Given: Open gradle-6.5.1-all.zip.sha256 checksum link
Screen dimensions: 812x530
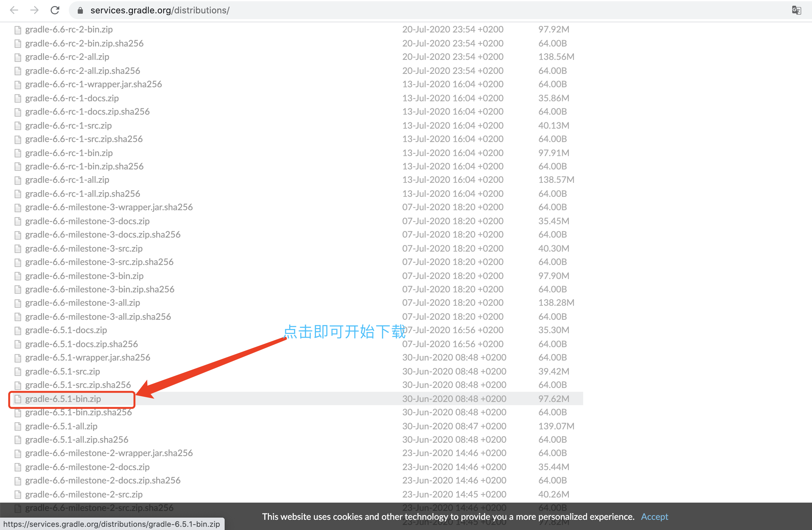Looking at the screenshot, I should 77,439.
